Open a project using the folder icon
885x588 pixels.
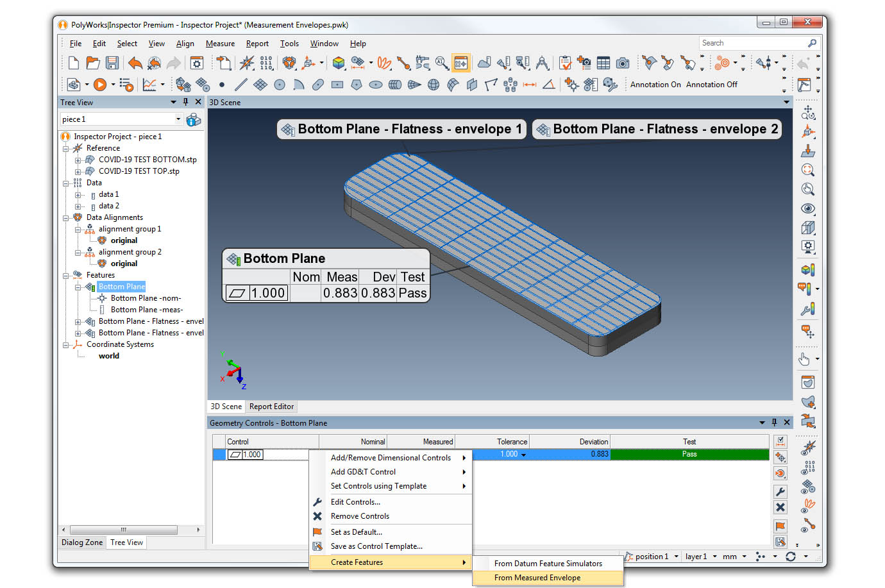pyautogui.click(x=93, y=63)
